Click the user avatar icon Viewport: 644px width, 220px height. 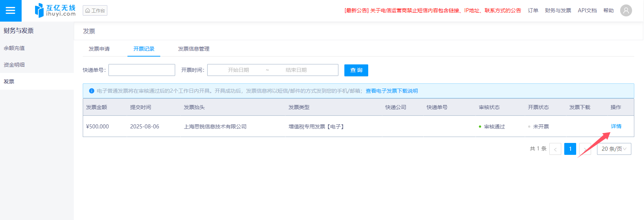click(626, 10)
